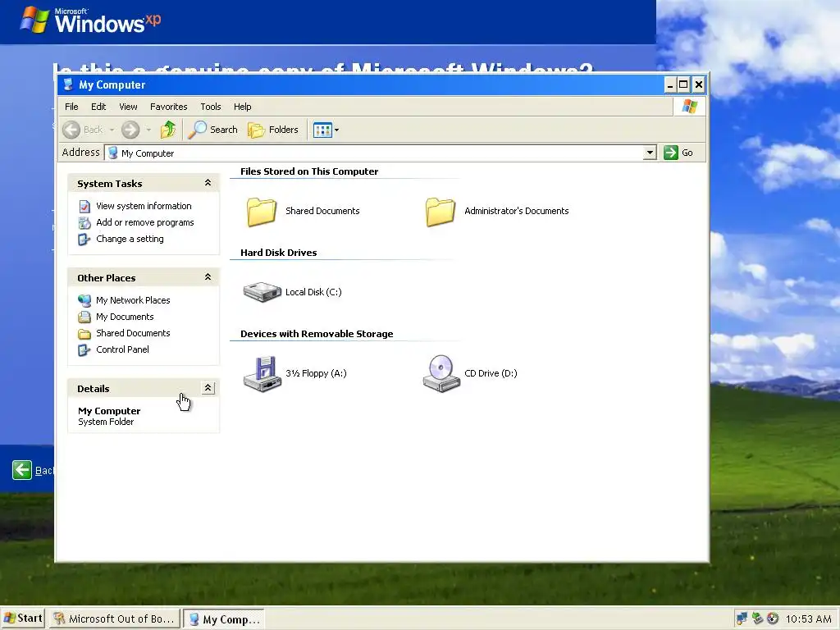840x630 pixels.
Task: Click the round system tray icon by the clock
Action: [773, 619]
